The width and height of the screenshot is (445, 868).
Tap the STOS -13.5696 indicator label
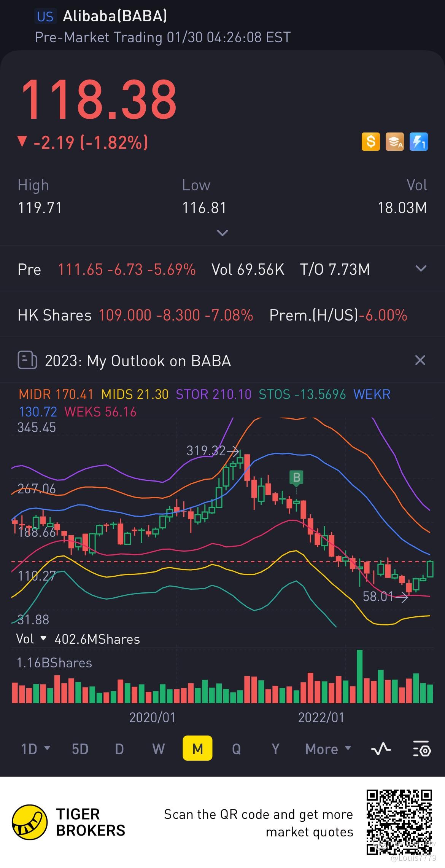(x=302, y=394)
